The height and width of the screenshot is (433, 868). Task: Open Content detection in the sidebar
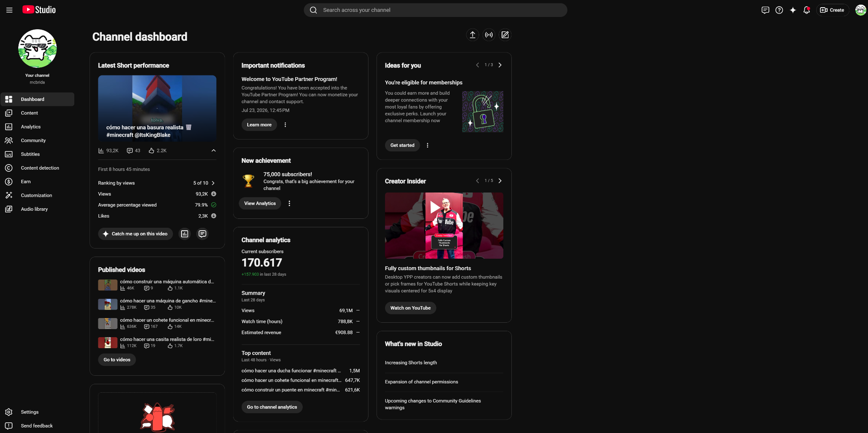[37, 168]
